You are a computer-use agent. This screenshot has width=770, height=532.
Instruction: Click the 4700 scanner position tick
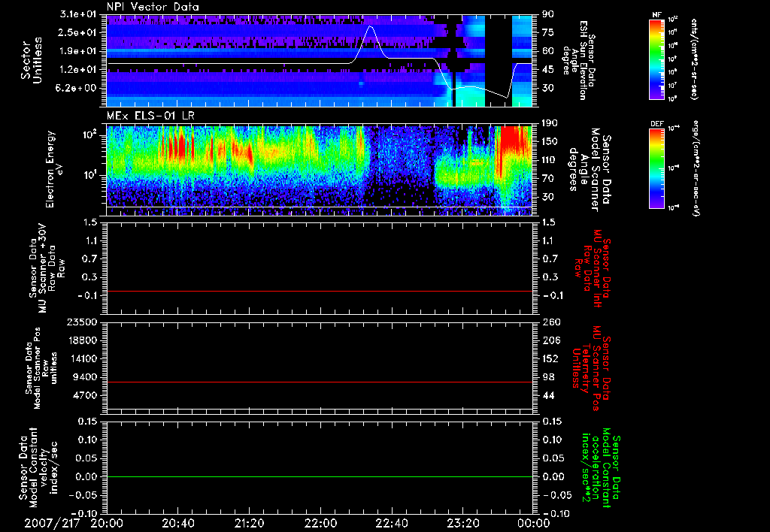[x=84, y=395]
